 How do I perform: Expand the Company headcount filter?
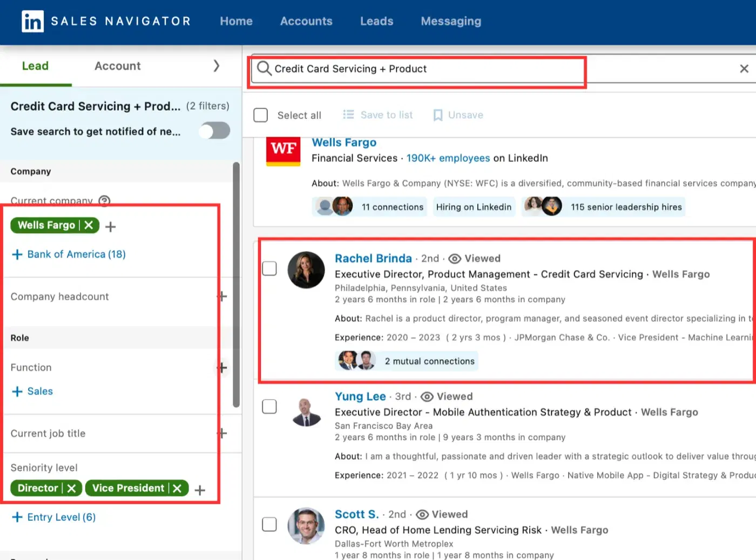(222, 296)
